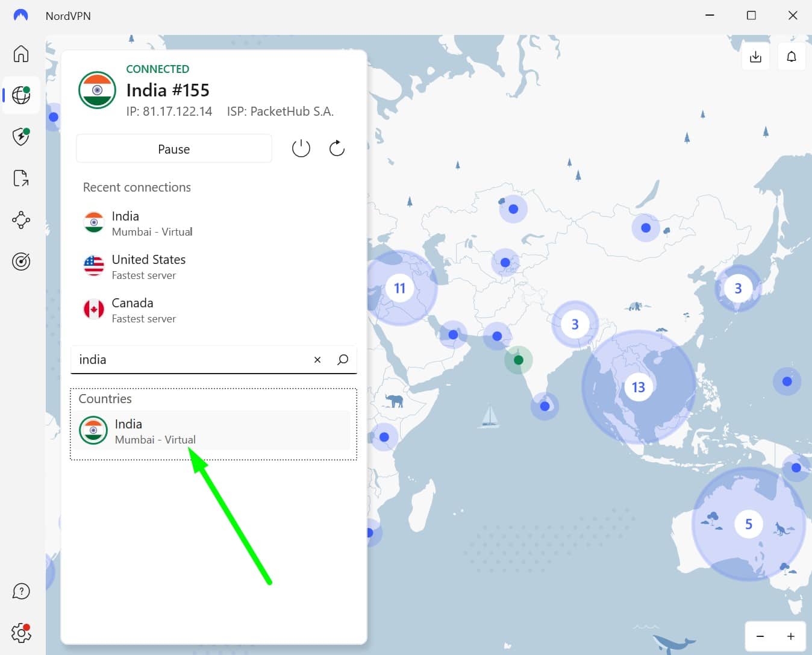
Task: Click the 11 server cluster on map
Action: [x=399, y=288]
